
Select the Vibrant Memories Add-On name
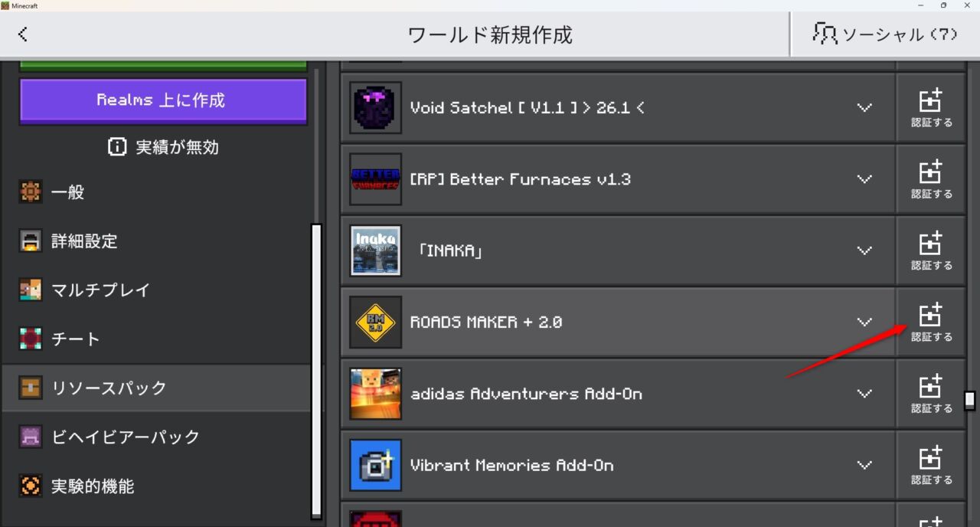pyautogui.click(x=511, y=465)
